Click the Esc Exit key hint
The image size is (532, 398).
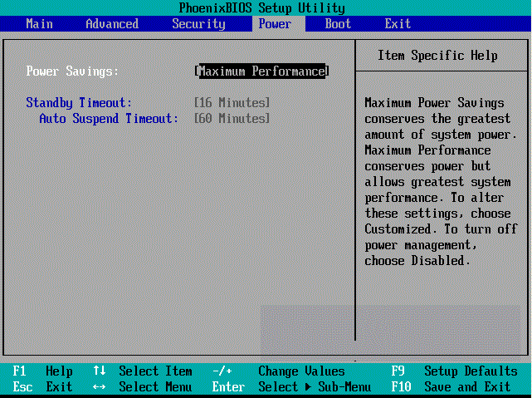click(42, 387)
